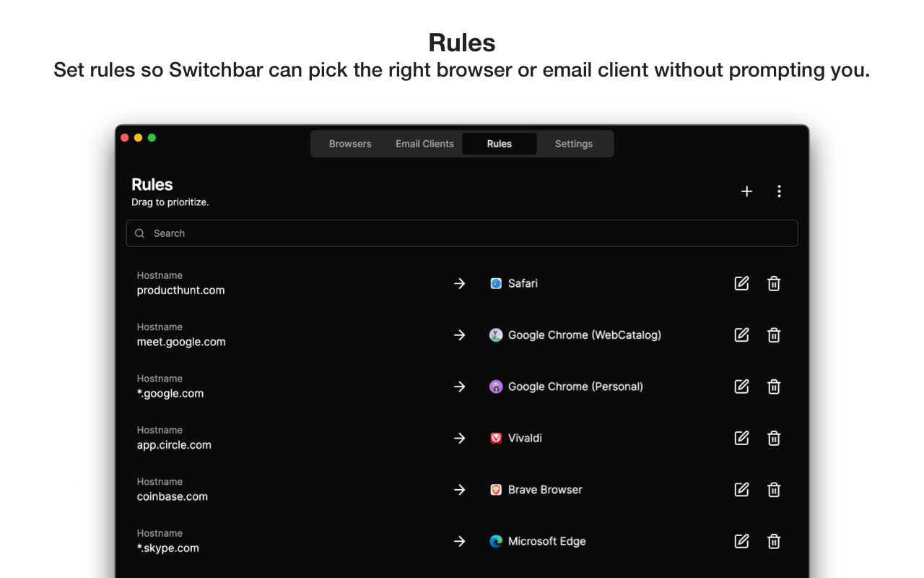Click the Brave Browser name
The image size is (924, 578).
(545, 490)
